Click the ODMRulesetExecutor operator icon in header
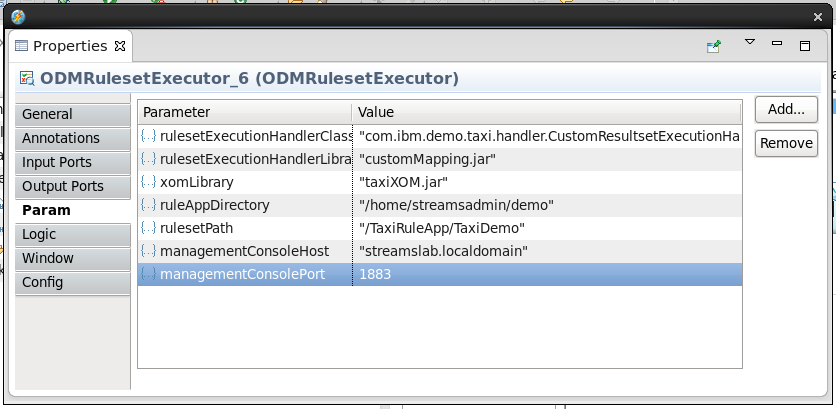The height and width of the screenshot is (409, 836). [x=27, y=78]
